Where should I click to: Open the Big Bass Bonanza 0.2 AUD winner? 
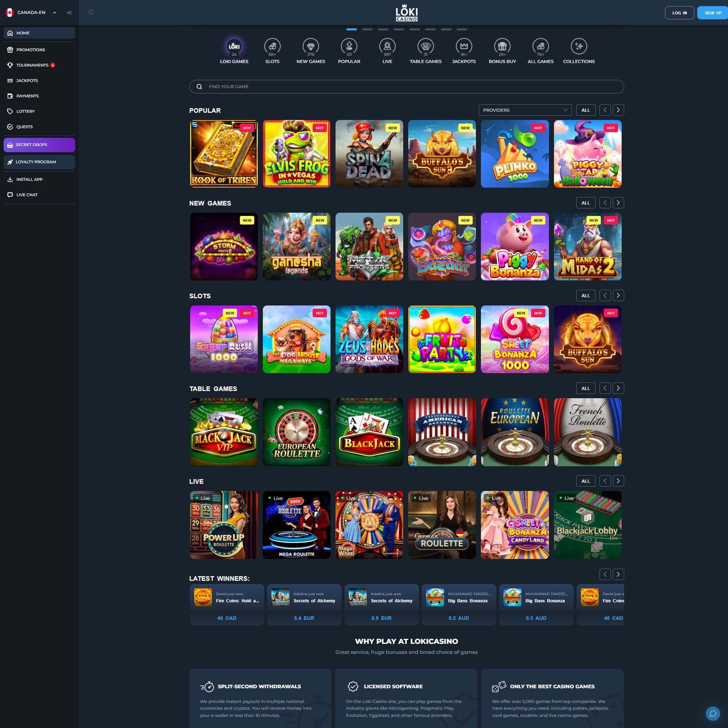(x=459, y=604)
